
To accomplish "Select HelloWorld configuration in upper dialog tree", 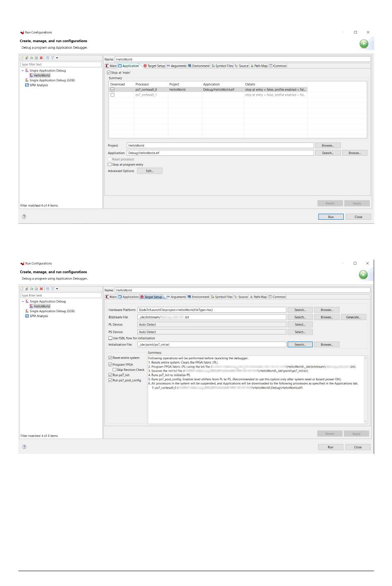I will (42, 75).
